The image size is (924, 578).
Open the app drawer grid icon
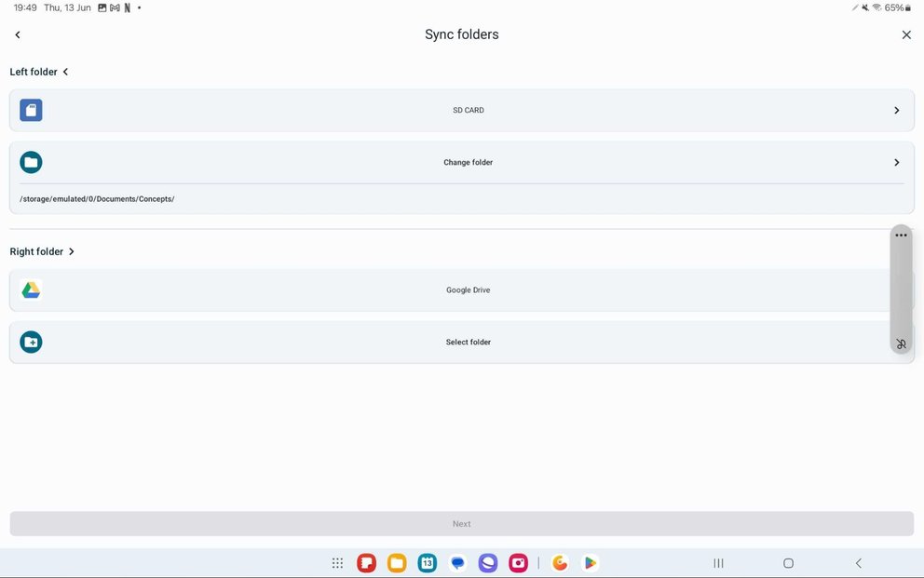336,562
